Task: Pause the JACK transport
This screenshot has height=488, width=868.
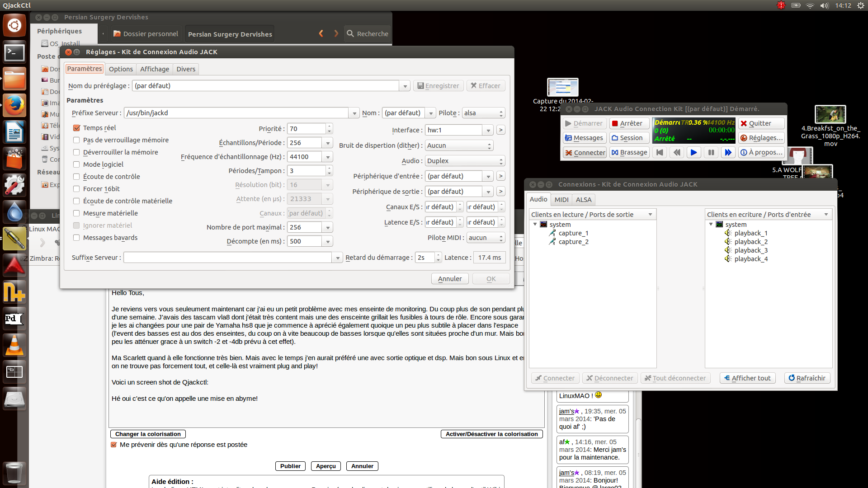Action: 711,153
